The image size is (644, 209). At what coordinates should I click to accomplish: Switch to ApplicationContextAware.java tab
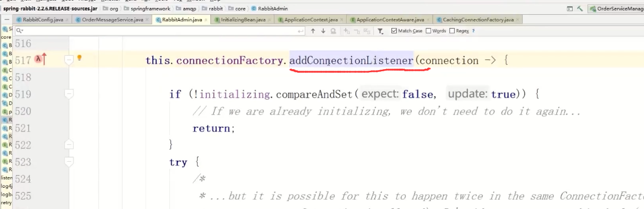click(x=390, y=20)
